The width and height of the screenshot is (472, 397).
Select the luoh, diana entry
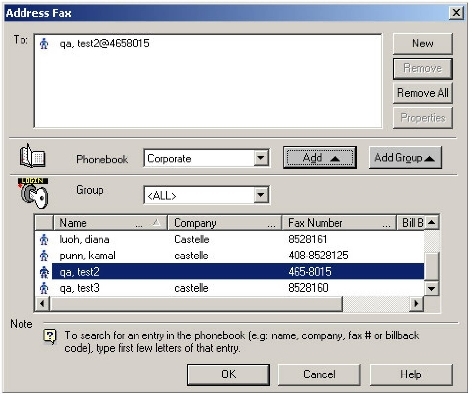pos(230,239)
